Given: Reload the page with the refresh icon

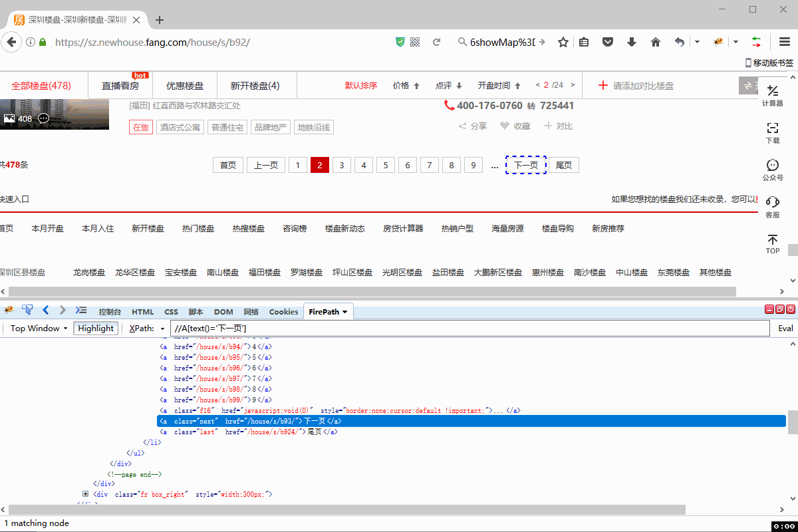Looking at the screenshot, I should (437, 42).
